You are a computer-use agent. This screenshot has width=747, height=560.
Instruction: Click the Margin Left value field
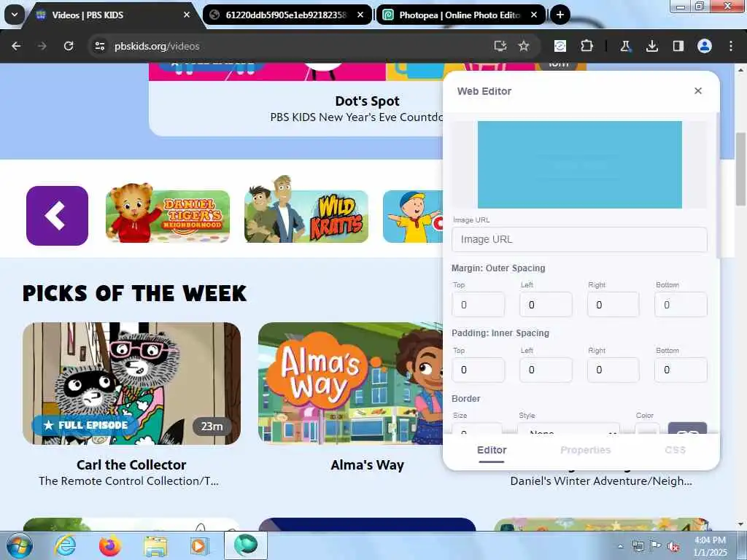pos(546,305)
